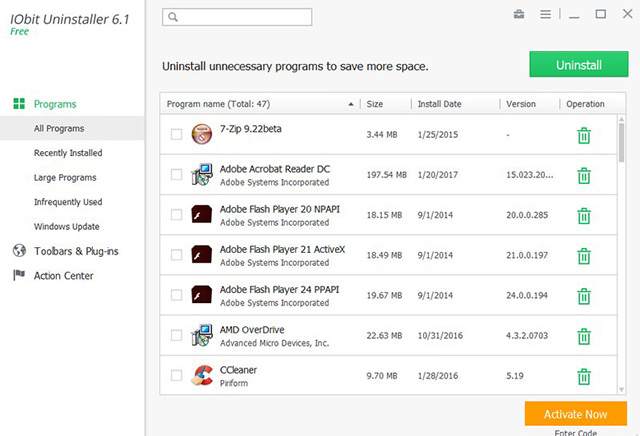Click the magnifier icon in the search box
The width and height of the screenshot is (640, 436).
(173, 17)
